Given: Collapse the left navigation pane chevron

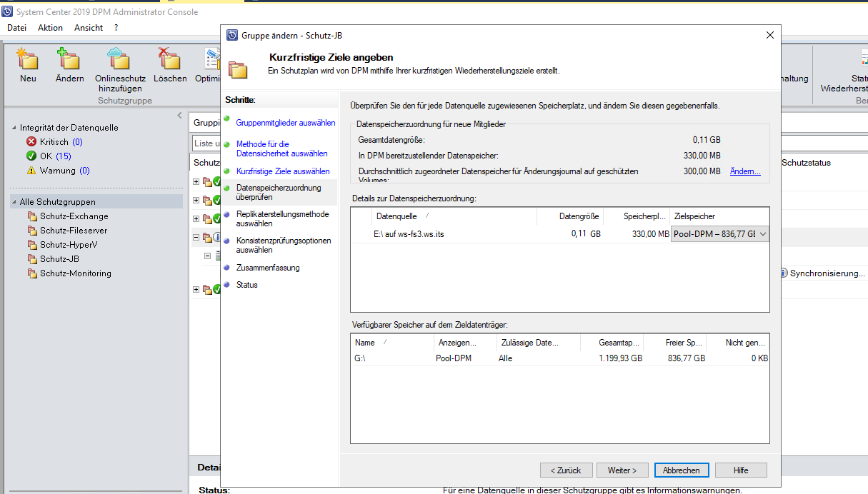Looking at the screenshot, I should tap(179, 116).
